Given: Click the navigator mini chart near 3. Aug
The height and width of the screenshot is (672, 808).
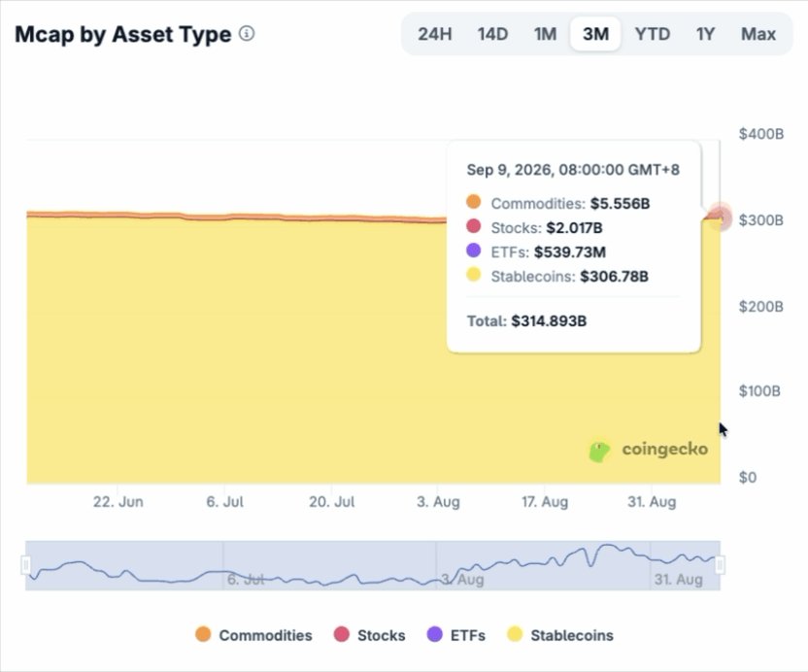Looking at the screenshot, I should pyautogui.click(x=462, y=579).
